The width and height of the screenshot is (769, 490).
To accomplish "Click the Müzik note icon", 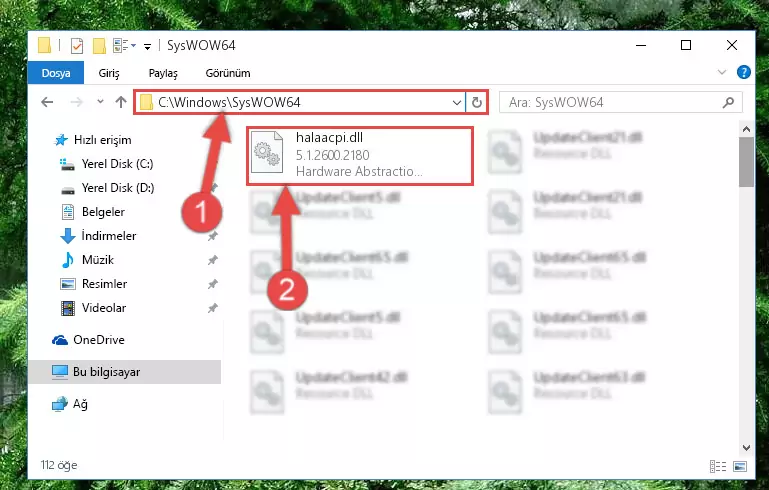I will tap(68, 260).
